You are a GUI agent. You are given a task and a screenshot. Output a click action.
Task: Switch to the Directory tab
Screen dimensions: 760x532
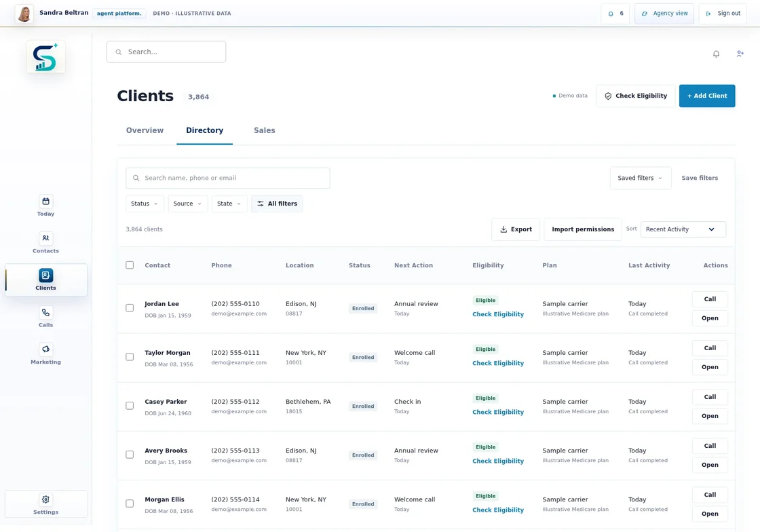pyautogui.click(x=204, y=130)
